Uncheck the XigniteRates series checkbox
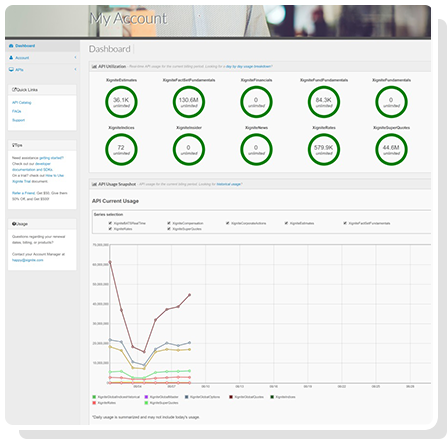Image resolution: width=447 pixels, height=439 pixels. (x=110, y=229)
